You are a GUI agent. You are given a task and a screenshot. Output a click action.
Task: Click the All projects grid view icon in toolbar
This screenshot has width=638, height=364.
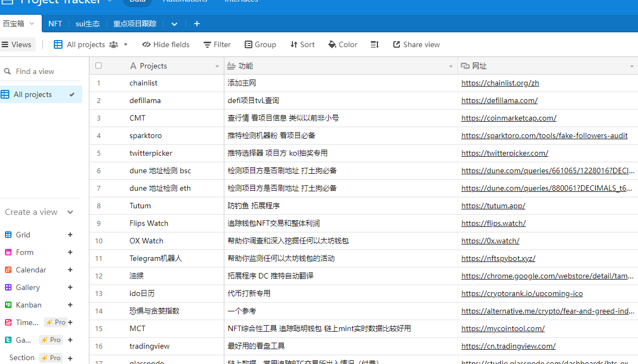point(58,44)
